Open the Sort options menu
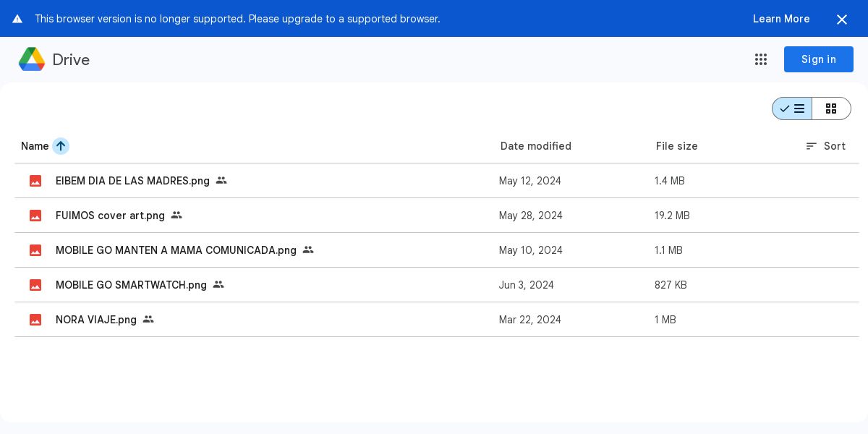 click(825, 146)
